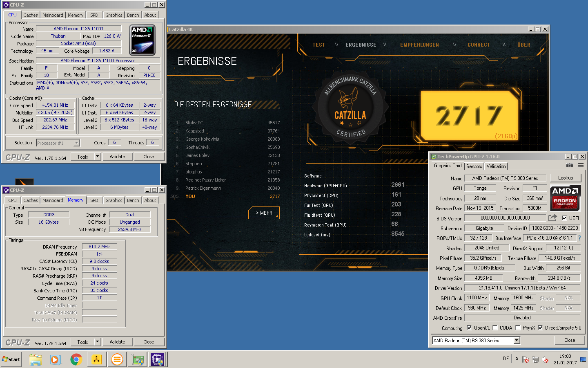Click the Hardware (GPU+CPU) score 2661
The height and width of the screenshot is (368, 588).
[398, 185]
